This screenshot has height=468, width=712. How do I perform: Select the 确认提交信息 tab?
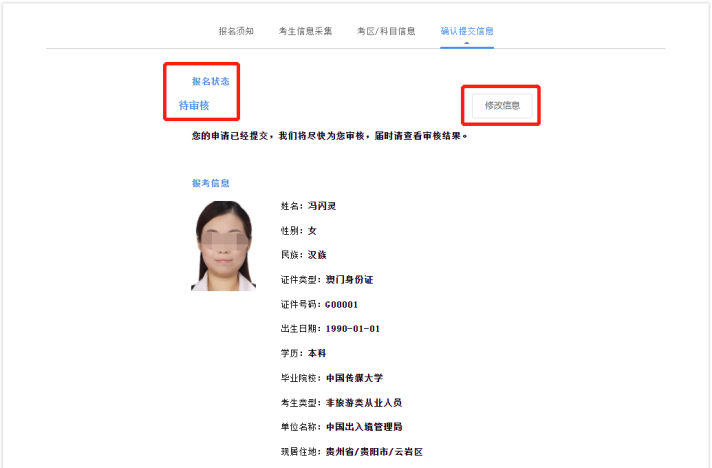(x=467, y=31)
